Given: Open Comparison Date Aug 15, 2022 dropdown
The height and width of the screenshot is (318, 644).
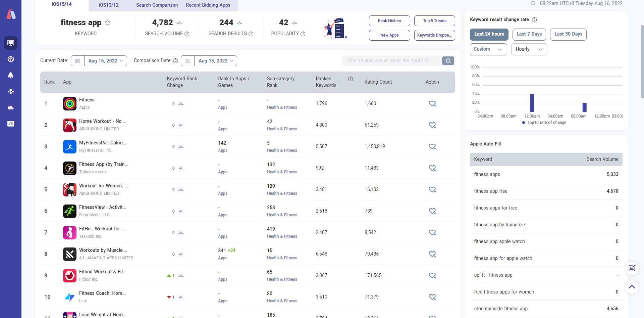Looking at the screenshot, I should pyautogui.click(x=216, y=61).
